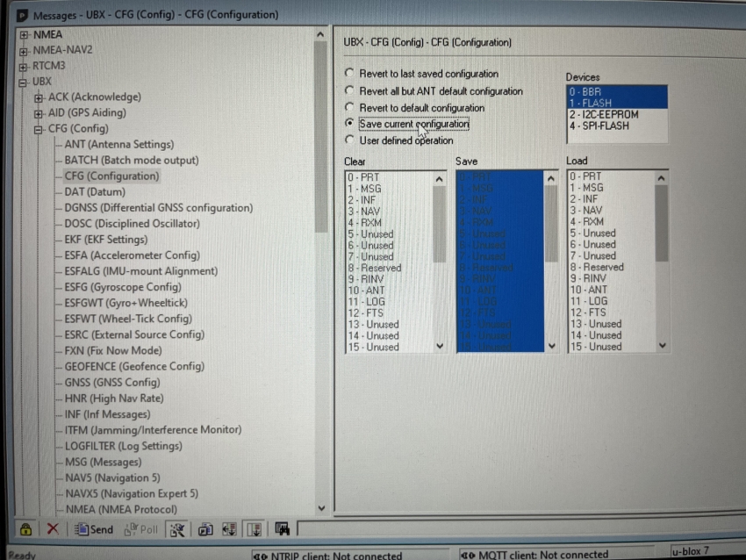Expand the NMEA tree node

pos(24,35)
